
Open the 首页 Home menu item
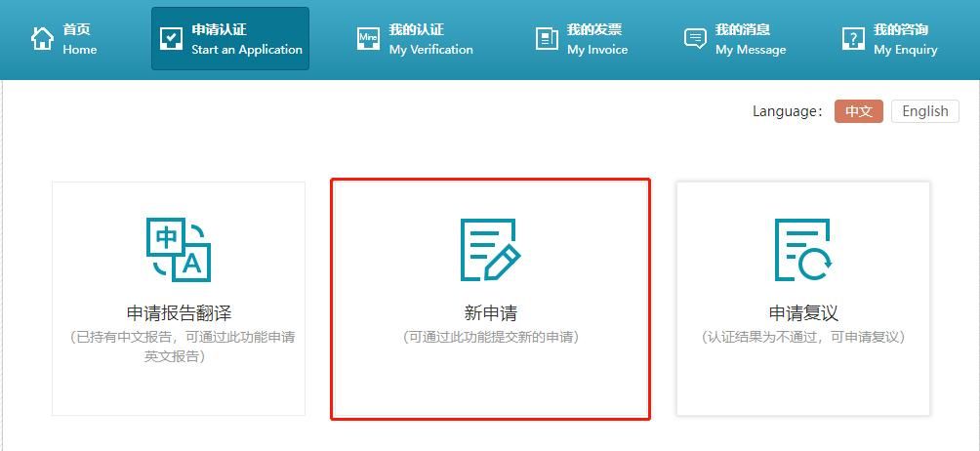point(63,39)
